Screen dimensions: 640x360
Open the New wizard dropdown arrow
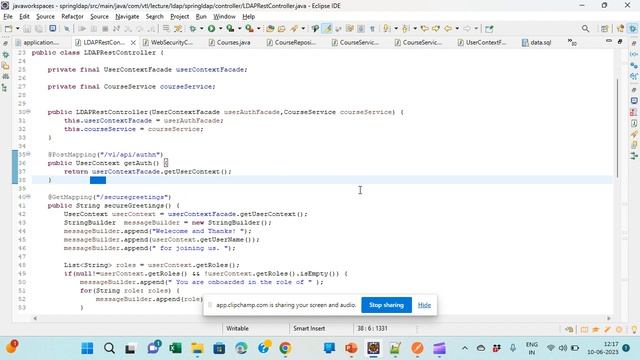point(17,29)
